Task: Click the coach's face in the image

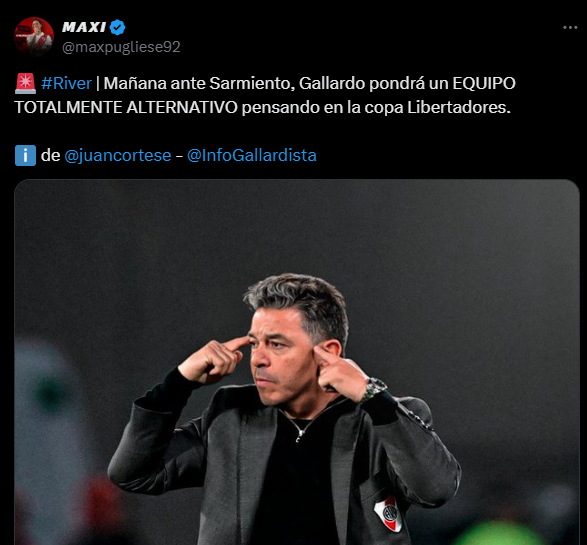Action: point(279,356)
